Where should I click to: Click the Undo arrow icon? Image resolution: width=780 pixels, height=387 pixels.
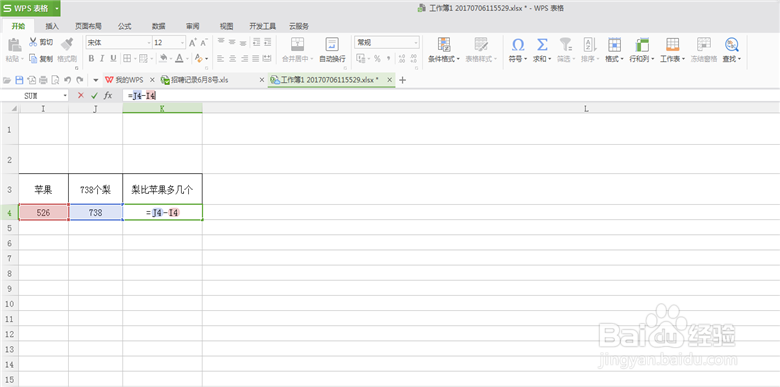68,80
